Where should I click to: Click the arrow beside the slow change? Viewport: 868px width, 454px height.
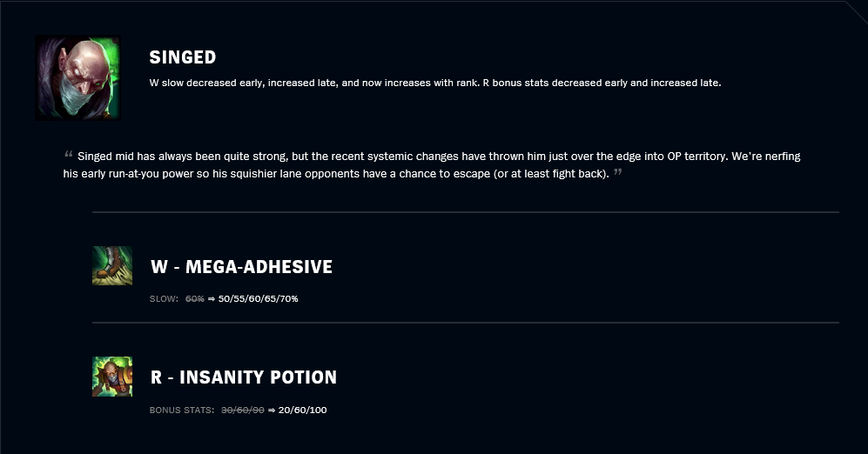tap(212, 299)
